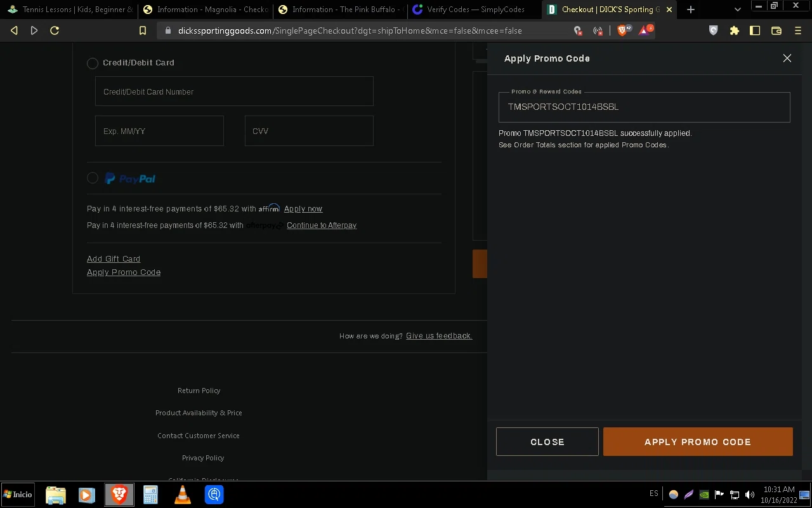Go back to the previous page
Screen dimensions: 812x508
click(x=14, y=30)
